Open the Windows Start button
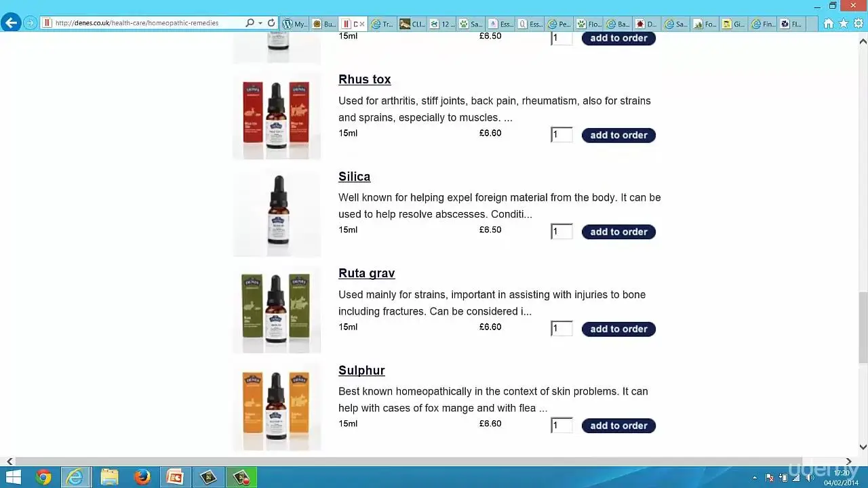This screenshot has width=868, height=488. (13, 477)
